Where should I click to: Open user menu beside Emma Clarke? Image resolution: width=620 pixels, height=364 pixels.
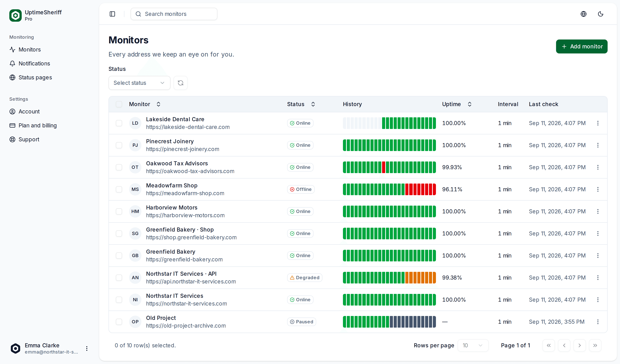click(87, 349)
